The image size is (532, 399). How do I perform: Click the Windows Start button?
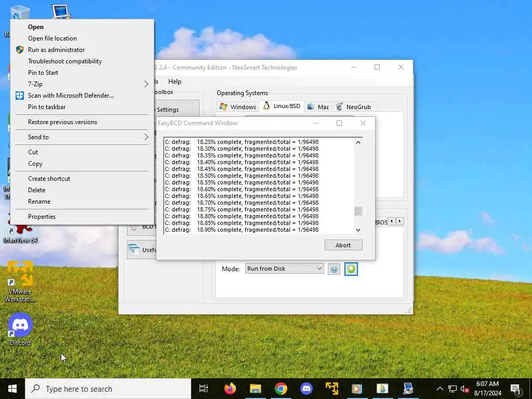click(12, 389)
